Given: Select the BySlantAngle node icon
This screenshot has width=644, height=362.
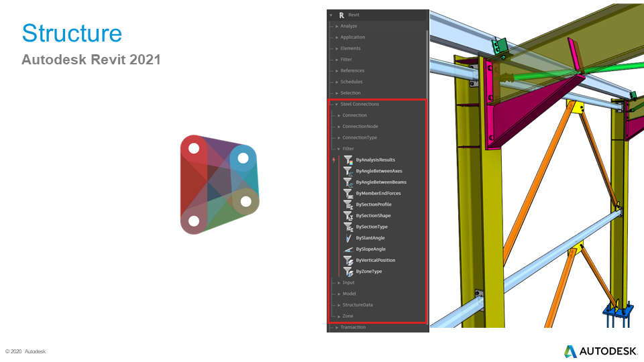Looking at the screenshot, I should click(x=348, y=238).
